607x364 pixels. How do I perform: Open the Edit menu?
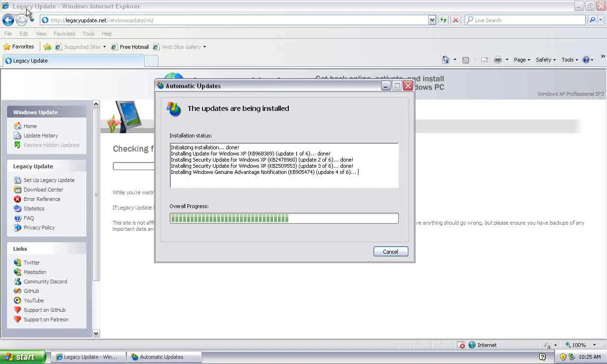[x=24, y=34]
